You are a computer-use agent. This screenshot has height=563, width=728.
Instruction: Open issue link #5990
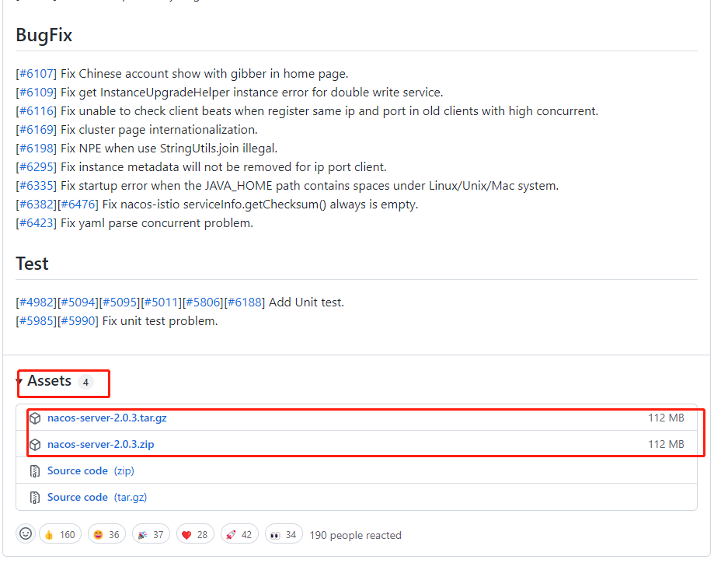pos(78,321)
